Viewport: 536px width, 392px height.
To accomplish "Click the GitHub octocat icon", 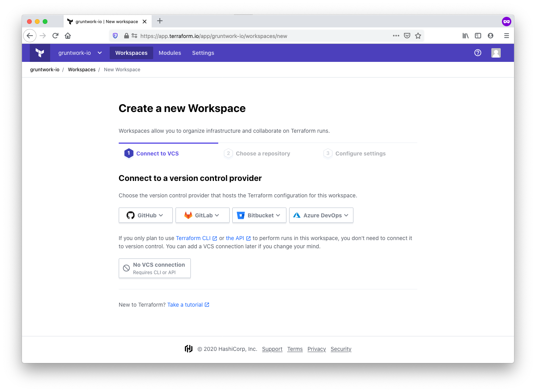I will [130, 215].
